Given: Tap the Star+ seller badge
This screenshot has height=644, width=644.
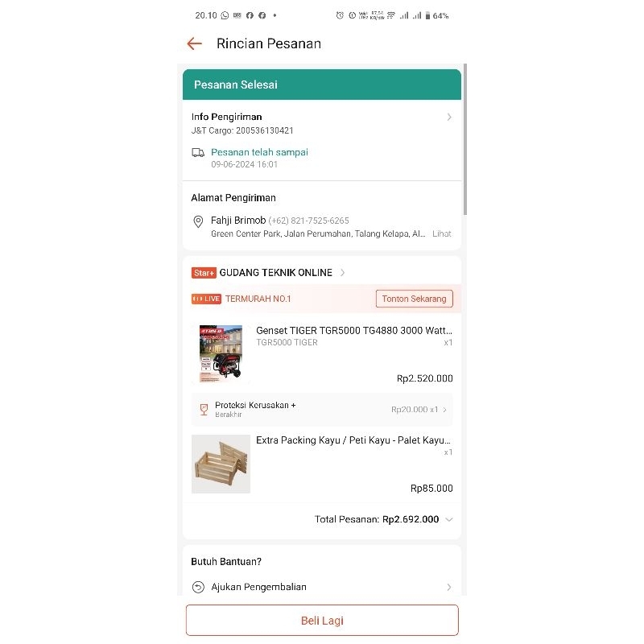Looking at the screenshot, I should point(204,273).
